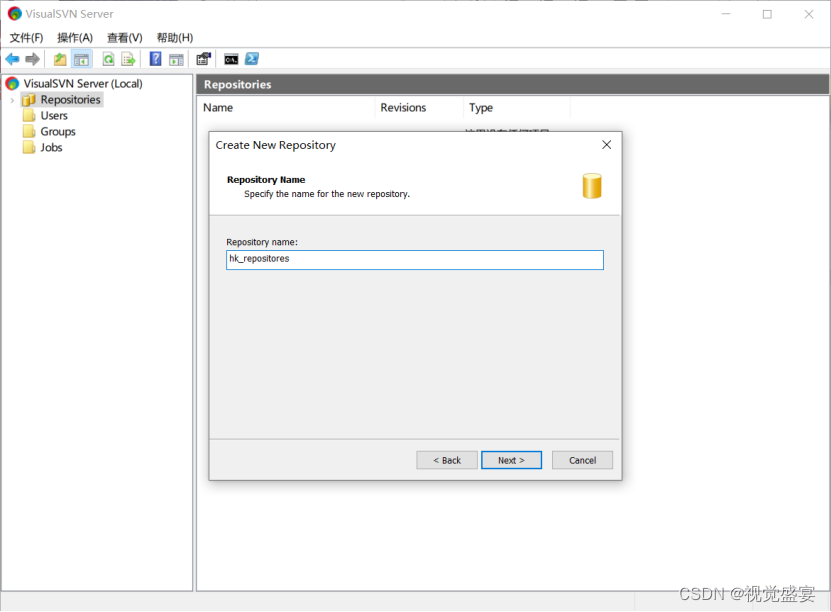Select VisualSVN Server (Local) root label
831x612 pixels.
[83, 84]
